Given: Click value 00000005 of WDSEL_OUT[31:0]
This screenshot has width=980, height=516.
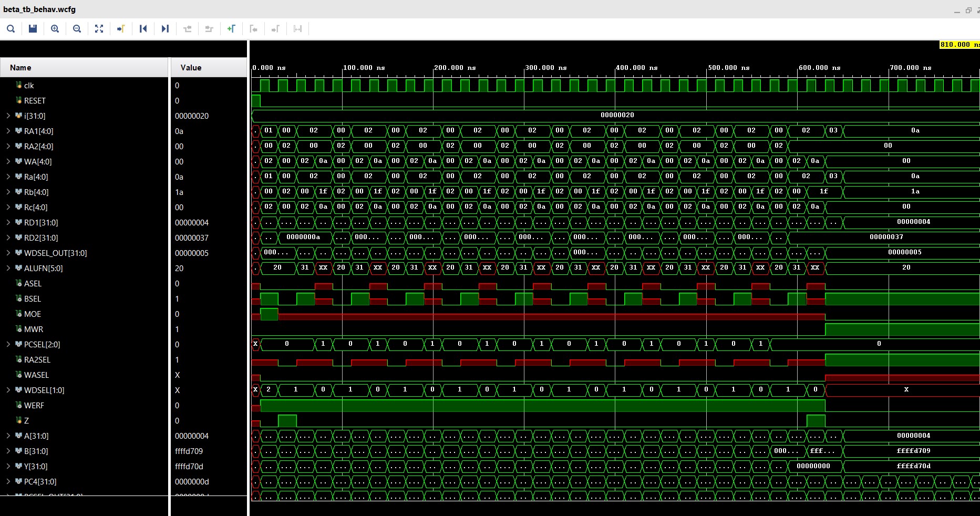Looking at the screenshot, I should [x=192, y=253].
